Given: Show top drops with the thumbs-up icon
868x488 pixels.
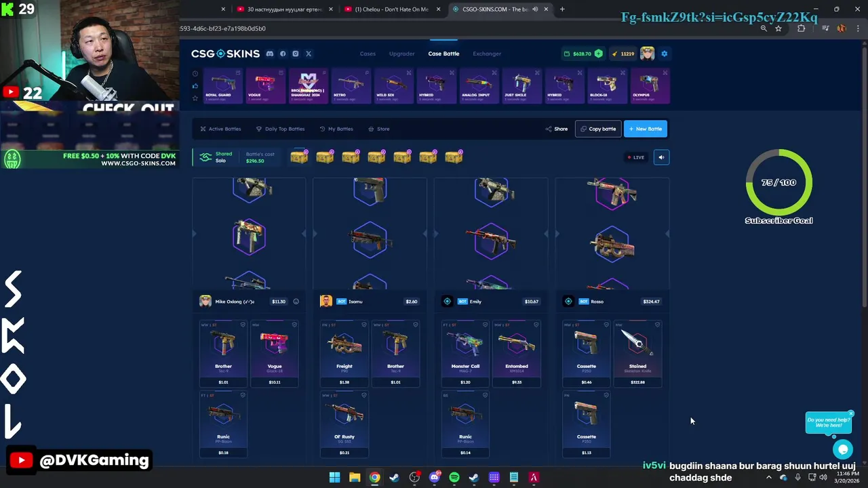Looking at the screenshot, I should [195, 86].
